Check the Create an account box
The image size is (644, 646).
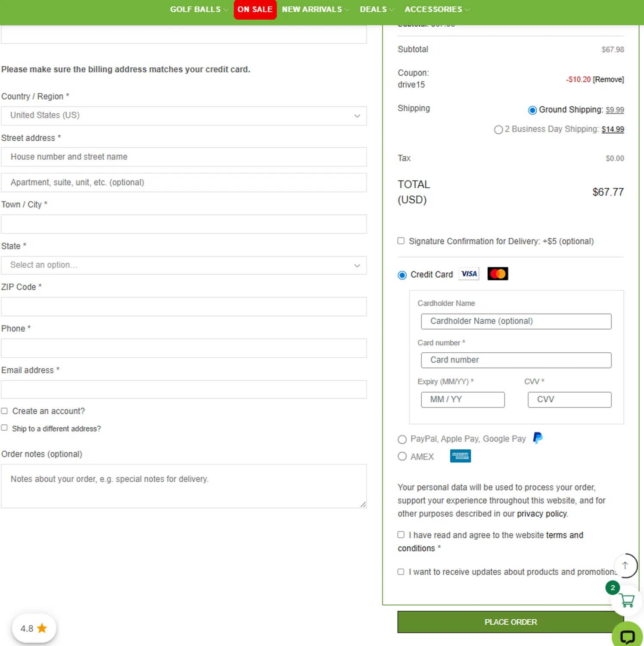click(4, 411)
